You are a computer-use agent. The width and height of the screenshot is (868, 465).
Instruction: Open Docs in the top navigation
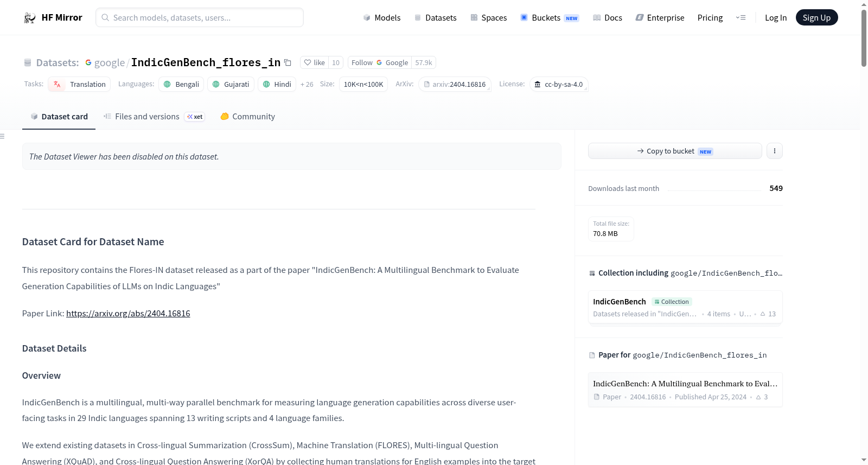coord(608,17)
